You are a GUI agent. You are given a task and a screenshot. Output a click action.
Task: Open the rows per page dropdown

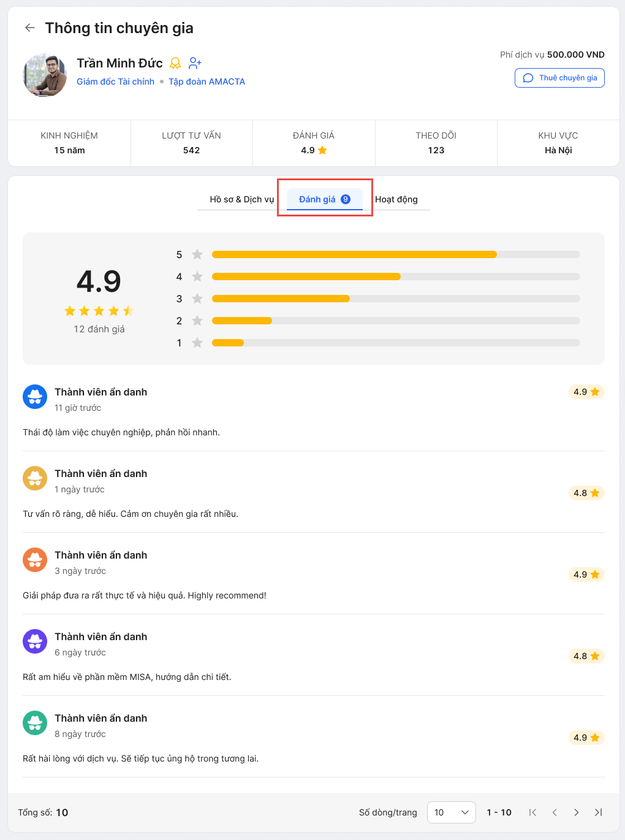(452, 812)
